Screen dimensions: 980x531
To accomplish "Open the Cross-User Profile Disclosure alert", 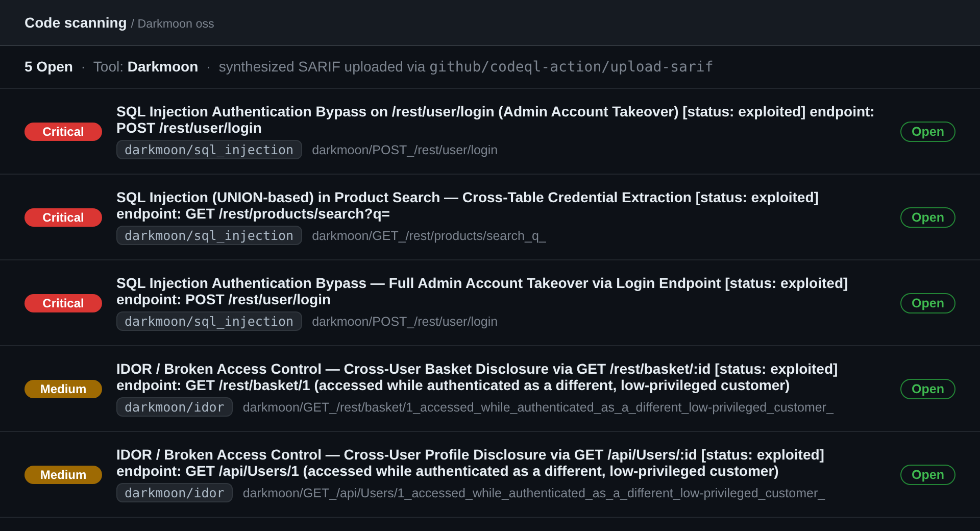I will coord(470,463).
